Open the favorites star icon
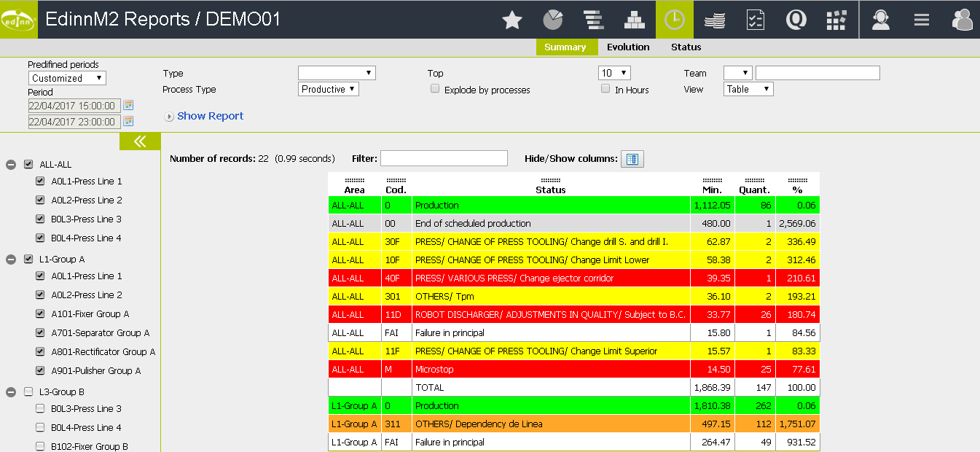The image size is (980, 452). point(512,20)
